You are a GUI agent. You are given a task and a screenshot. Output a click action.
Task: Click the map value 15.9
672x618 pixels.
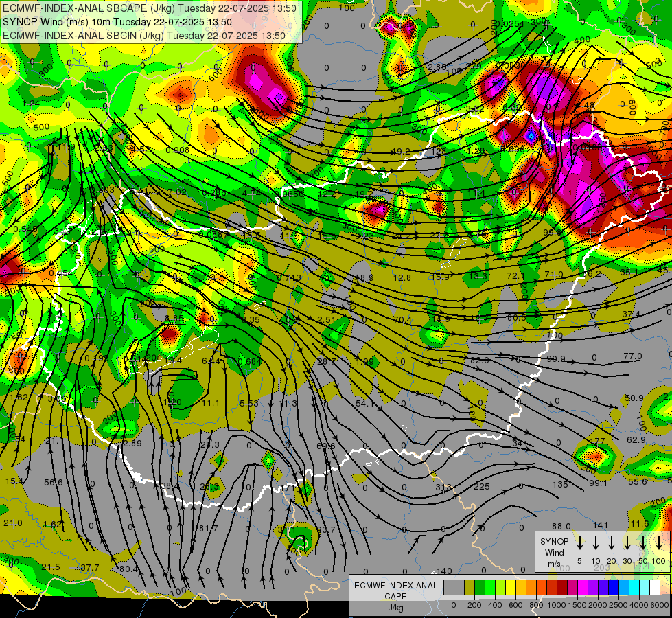441,277
